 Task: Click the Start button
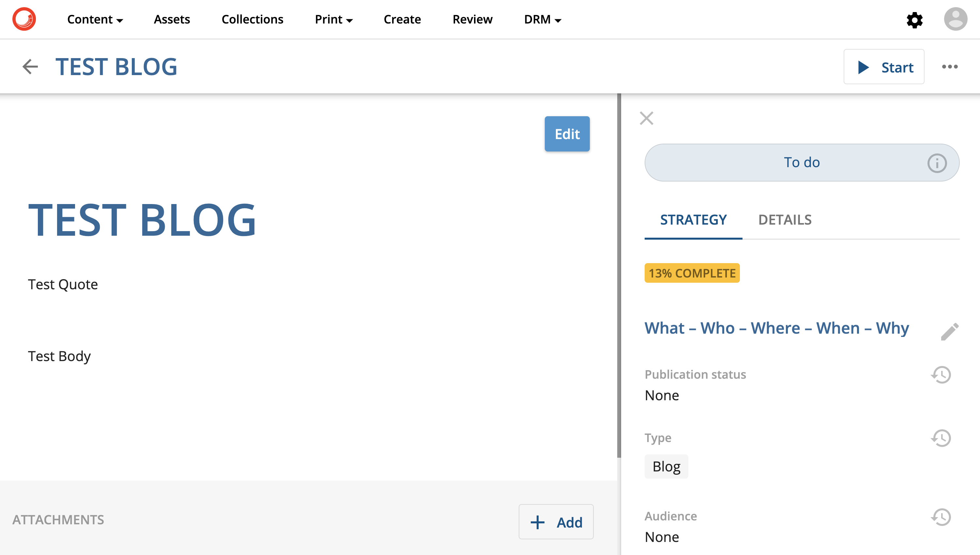click(x=884, y=67)
